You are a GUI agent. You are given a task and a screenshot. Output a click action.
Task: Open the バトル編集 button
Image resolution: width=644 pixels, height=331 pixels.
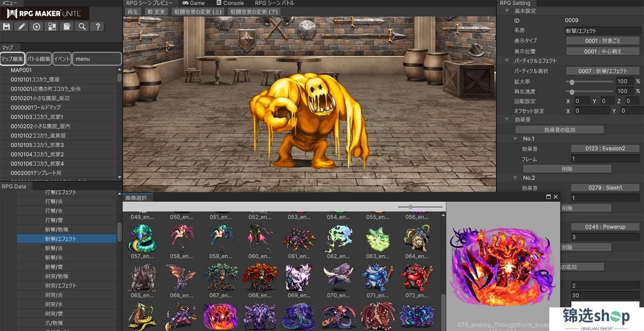[39, 59]
